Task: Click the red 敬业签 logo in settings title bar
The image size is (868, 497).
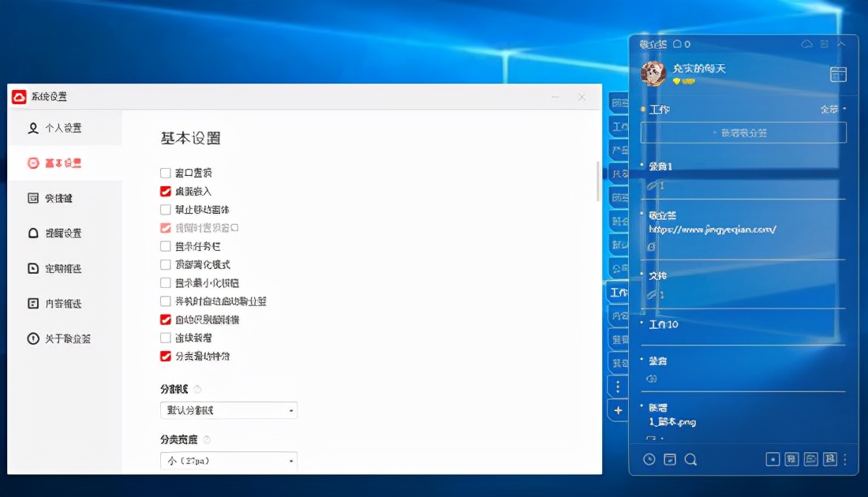Action: pyautogui.click(x=19, y=95)
